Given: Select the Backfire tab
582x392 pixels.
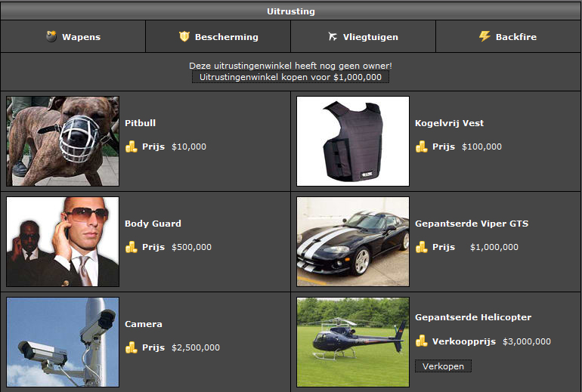Looking at the screenshot, I should 509,36.
